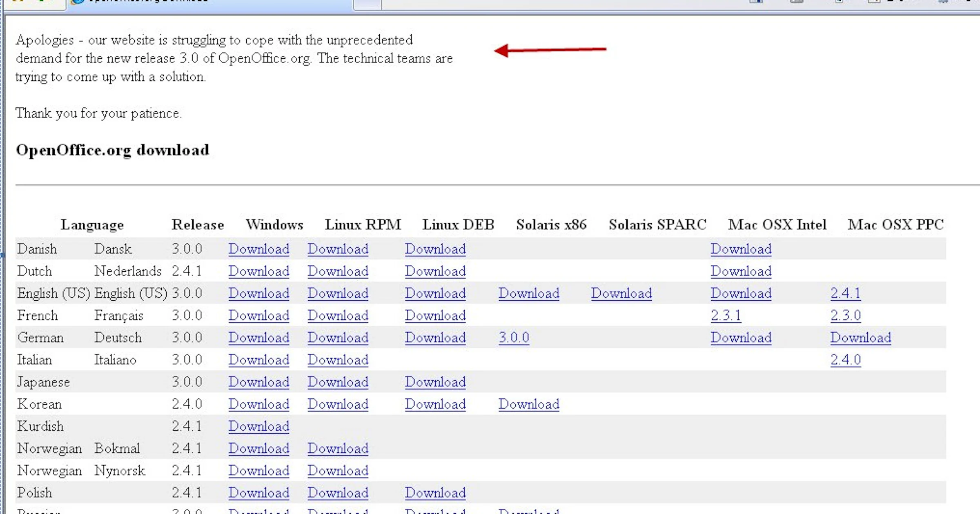Get English (US) Mac OSX Intel download
This screenshot has height=514, width=980.
pos(741,293)
